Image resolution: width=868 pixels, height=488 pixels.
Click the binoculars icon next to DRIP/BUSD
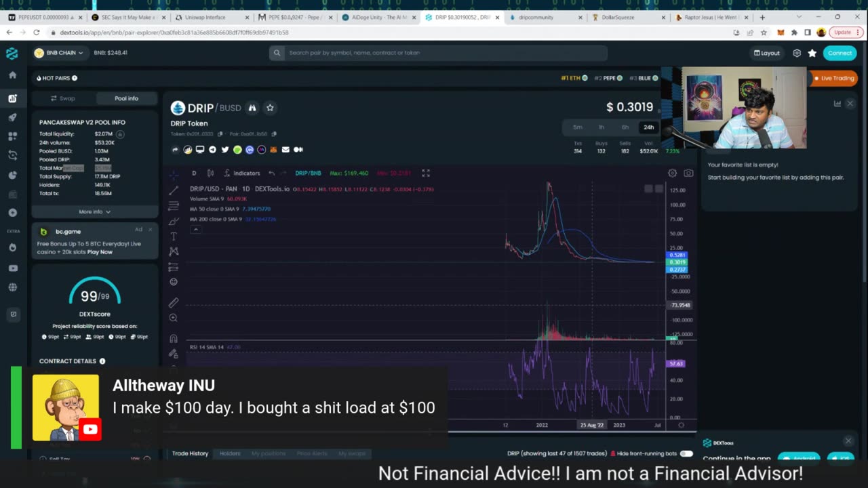point(252,108)
